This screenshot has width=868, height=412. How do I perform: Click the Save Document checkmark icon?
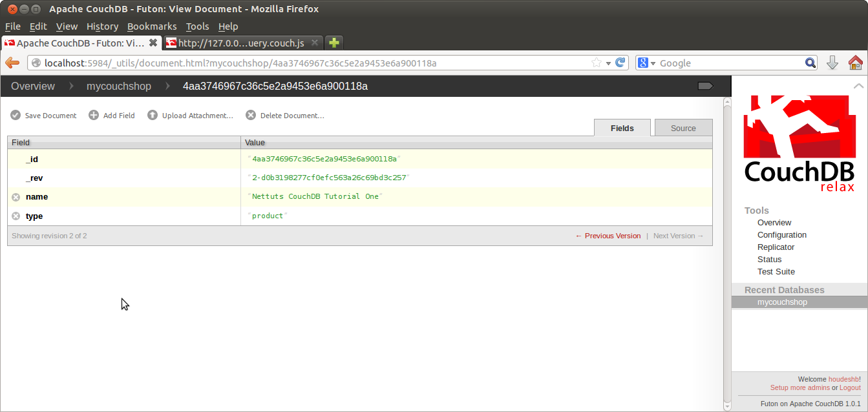pyautogui.click(x=16, y=115)
